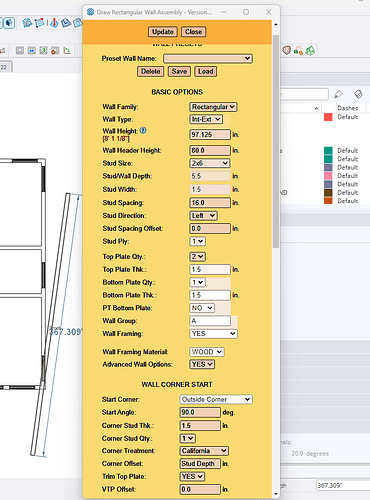This screenshot has height=500, width=370.
Task: Click the blue help icon beside Wall Height
Action: (x=143, y=130)
